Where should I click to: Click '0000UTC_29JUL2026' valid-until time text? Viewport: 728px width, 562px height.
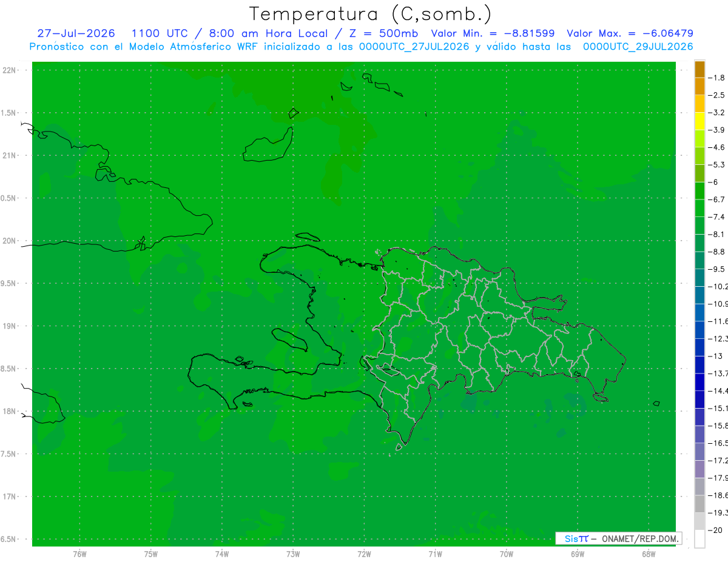click(638, 47)
